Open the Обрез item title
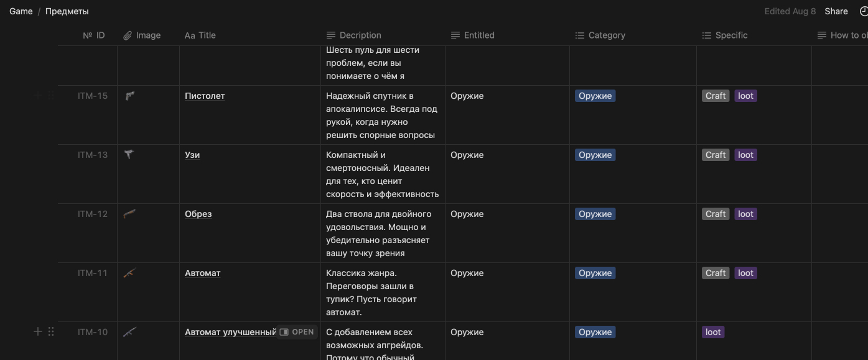Screen dimensions: 868x360 point(198,214)
